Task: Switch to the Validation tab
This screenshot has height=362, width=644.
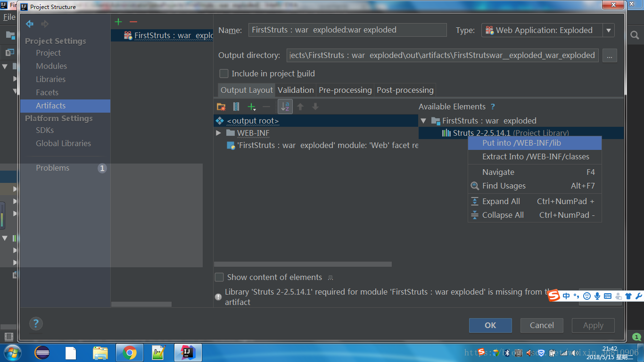Action: [296, 90]
